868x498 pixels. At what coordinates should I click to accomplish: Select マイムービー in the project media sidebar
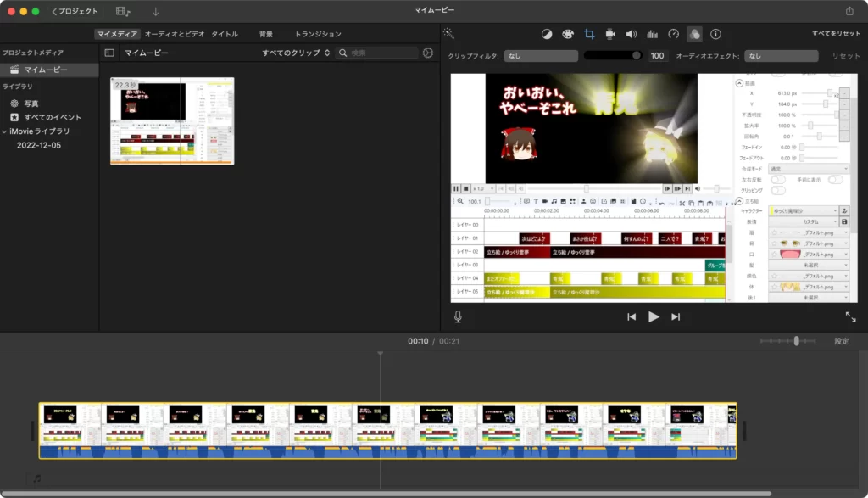(x=49, y=70)
